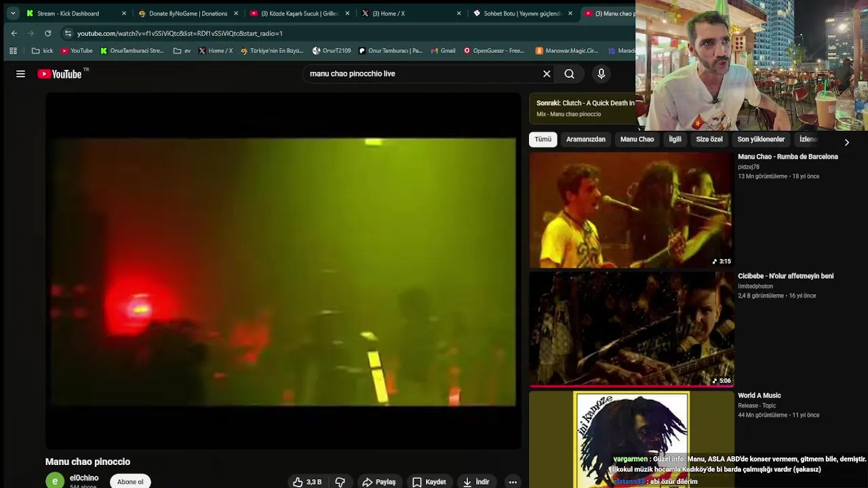This screenshot has height=488, width=868.
Task: Open the YouTube bookmark
Action: coord(77,51)
